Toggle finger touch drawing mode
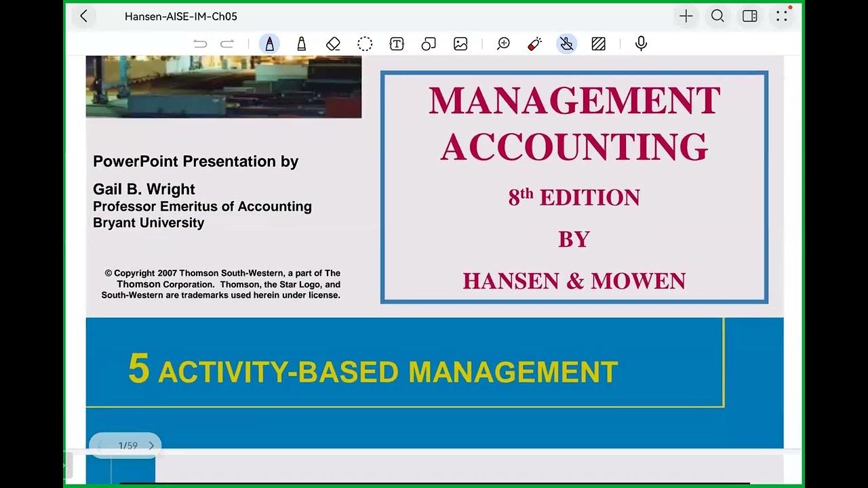The image size is (868, 488). [x=566, y=44]
